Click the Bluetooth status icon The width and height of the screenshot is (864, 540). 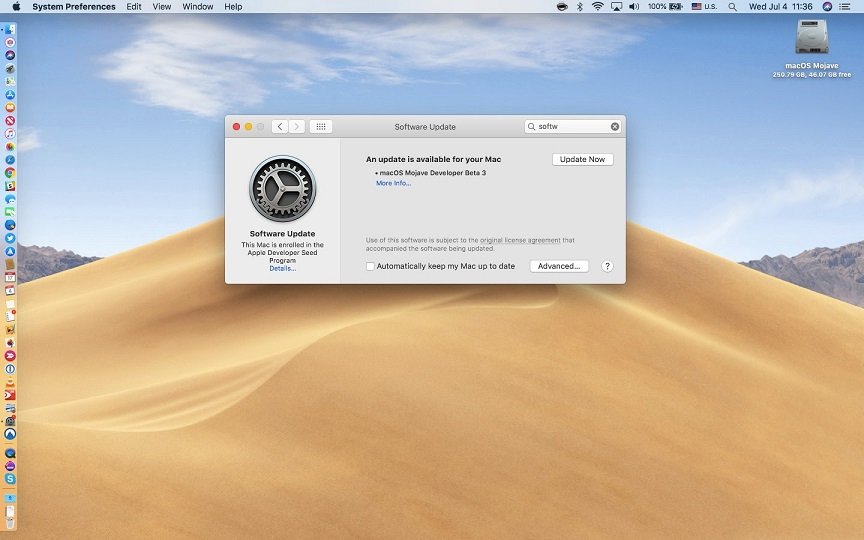[578, 7]
